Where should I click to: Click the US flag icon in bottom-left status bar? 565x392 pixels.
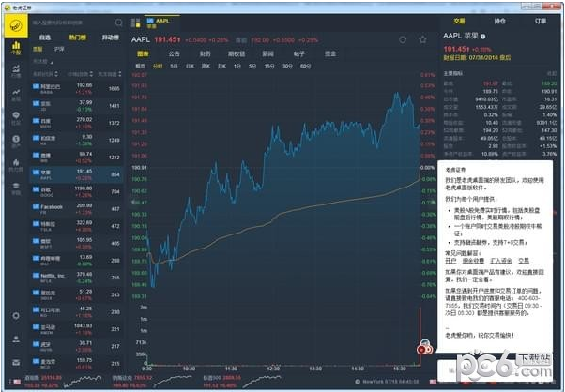[17, 382]
